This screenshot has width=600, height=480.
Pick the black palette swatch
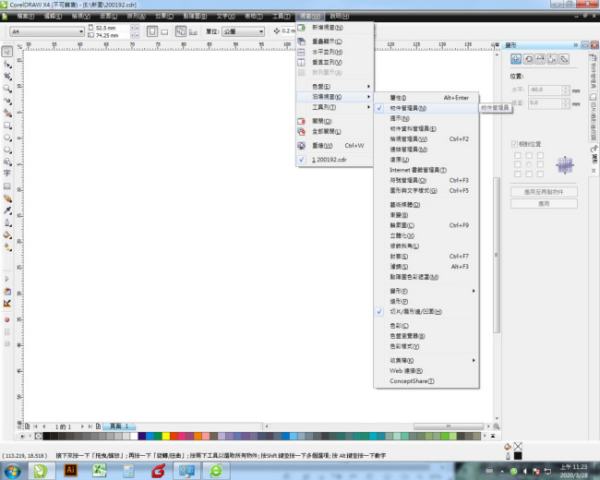[x=46, y=436]
